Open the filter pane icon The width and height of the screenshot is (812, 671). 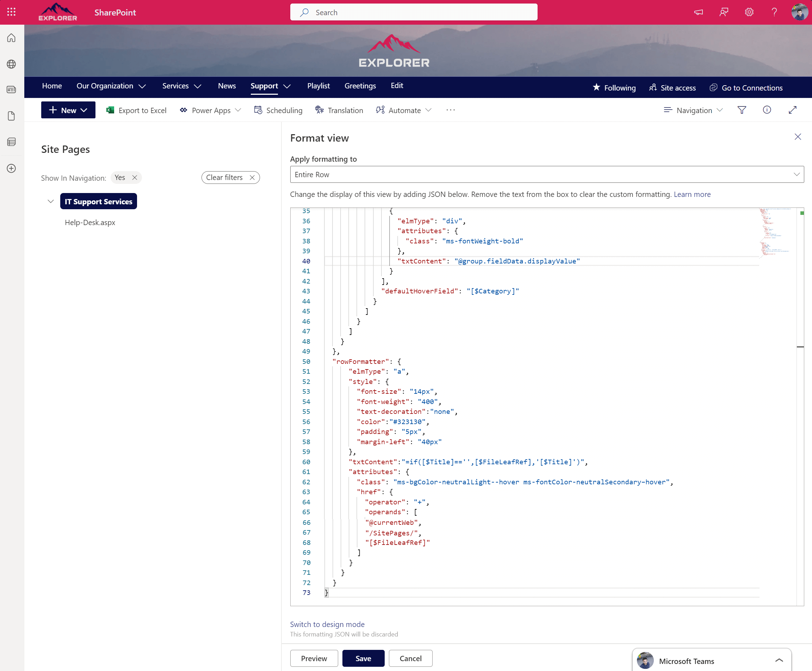(x=742, y=110)
